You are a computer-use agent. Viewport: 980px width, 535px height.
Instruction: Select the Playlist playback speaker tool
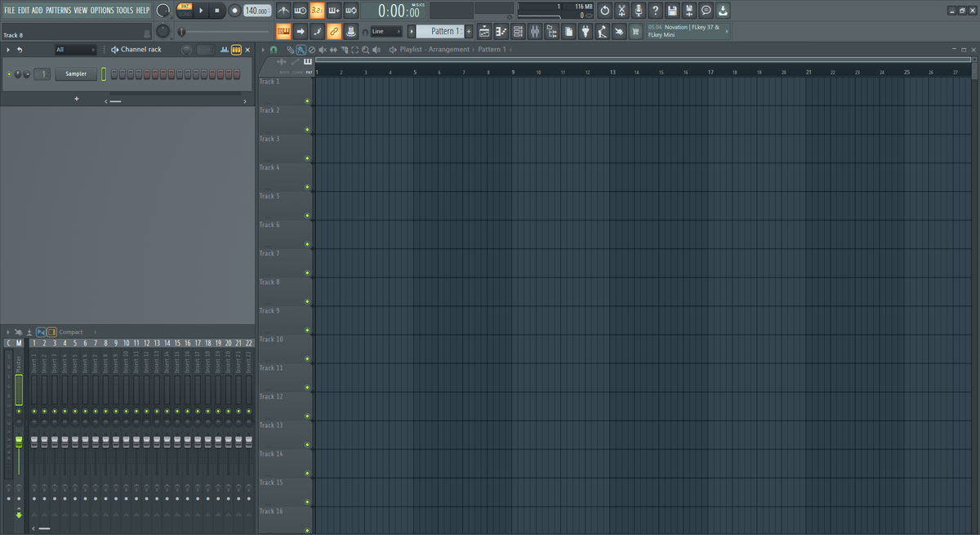tap(376, 50)
